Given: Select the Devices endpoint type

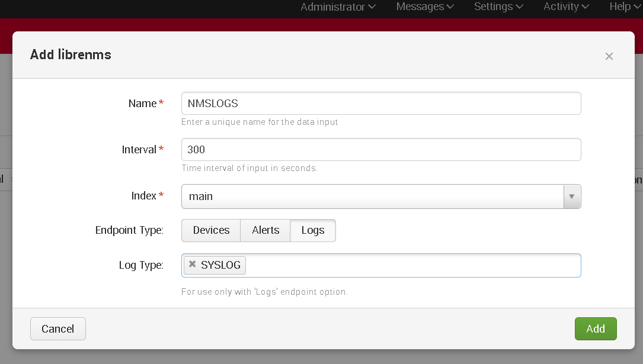Looking at the screenshot, I should [x=210, y=230].
